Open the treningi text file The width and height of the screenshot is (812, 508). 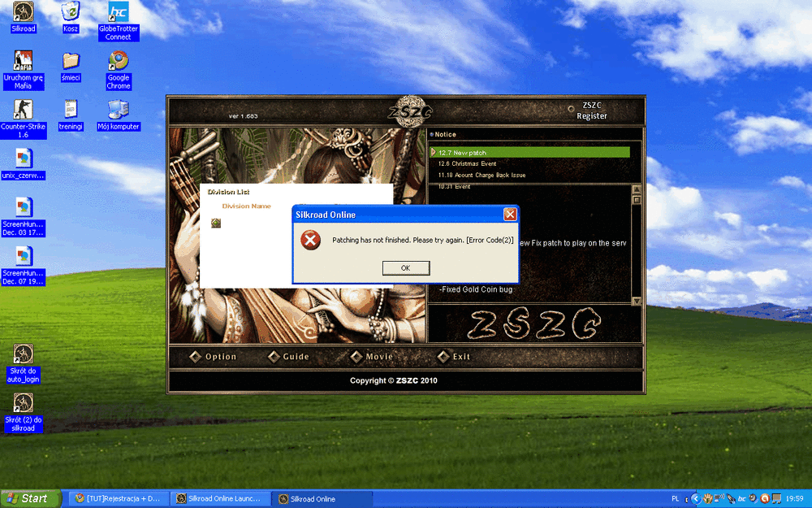tap(71, 115)
